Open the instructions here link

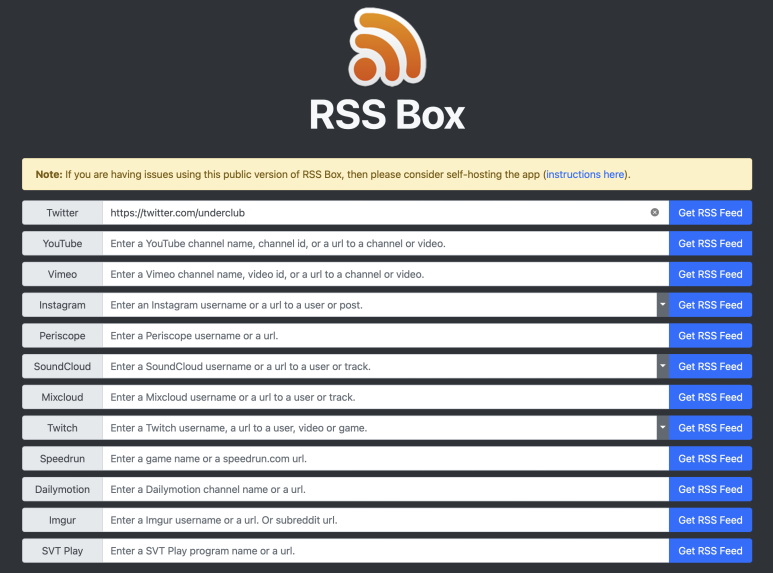coord(585,174)
